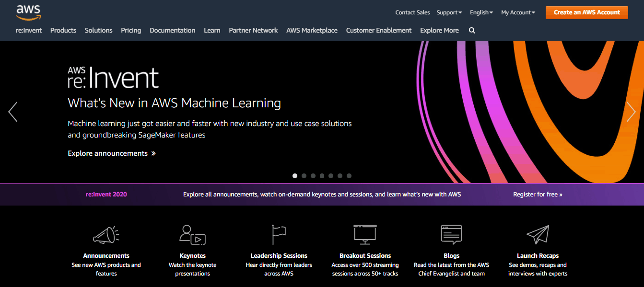Select the fourth carousel dot

coord(322,176)
